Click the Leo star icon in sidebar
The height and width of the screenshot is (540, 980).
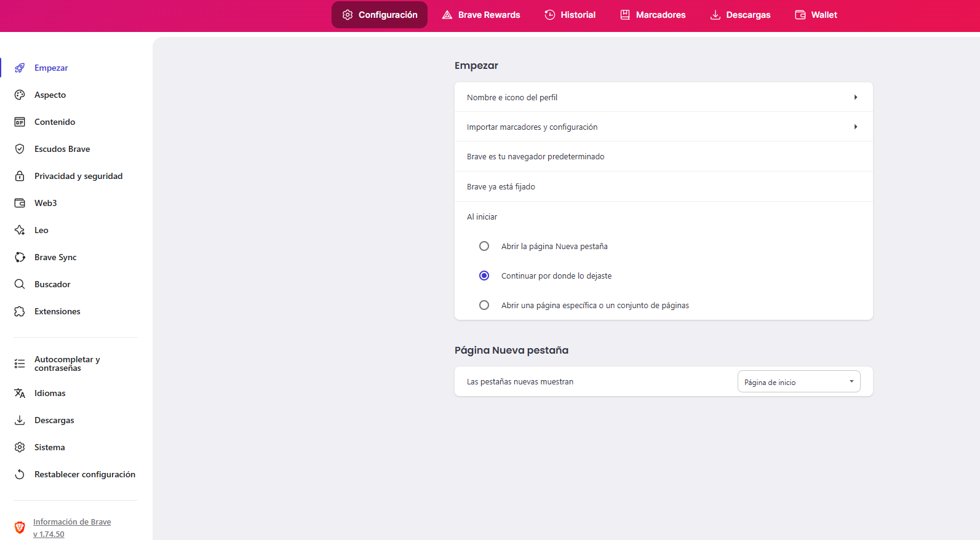click(x=20, y=230)
